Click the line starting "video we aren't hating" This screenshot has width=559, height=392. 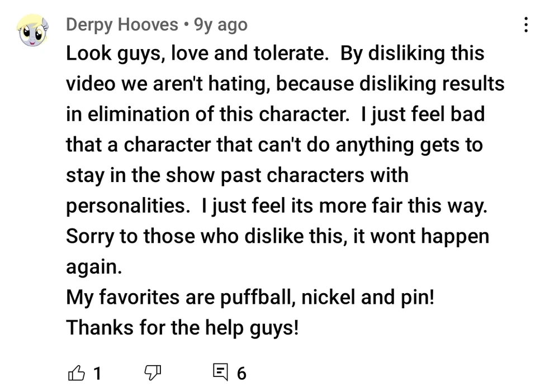point(285,84)
